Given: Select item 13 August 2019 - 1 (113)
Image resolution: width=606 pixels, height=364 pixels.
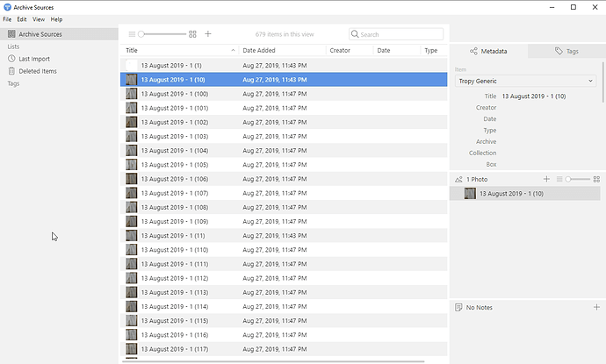Looking at the screenshot, I should (284, 292).
